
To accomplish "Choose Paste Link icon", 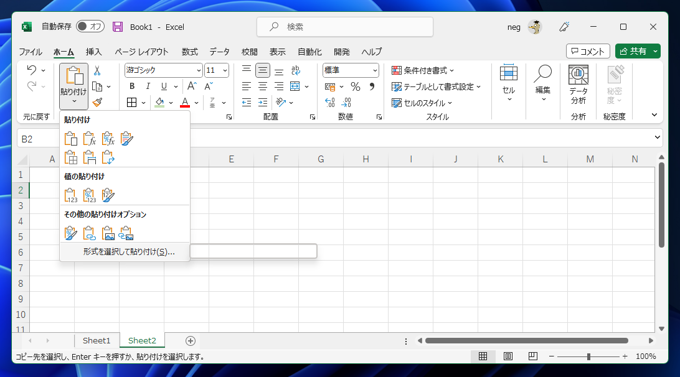I will coord(89,233).
